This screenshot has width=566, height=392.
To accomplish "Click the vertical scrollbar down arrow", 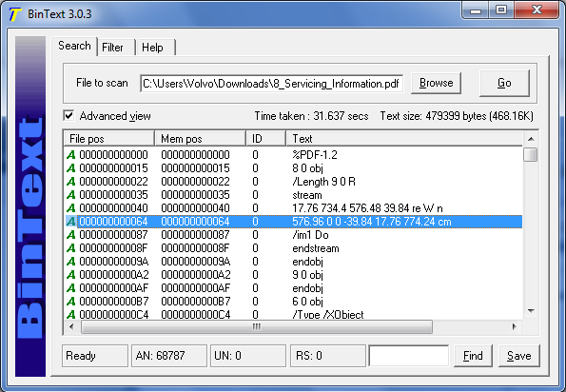I will tap(531, 311).
